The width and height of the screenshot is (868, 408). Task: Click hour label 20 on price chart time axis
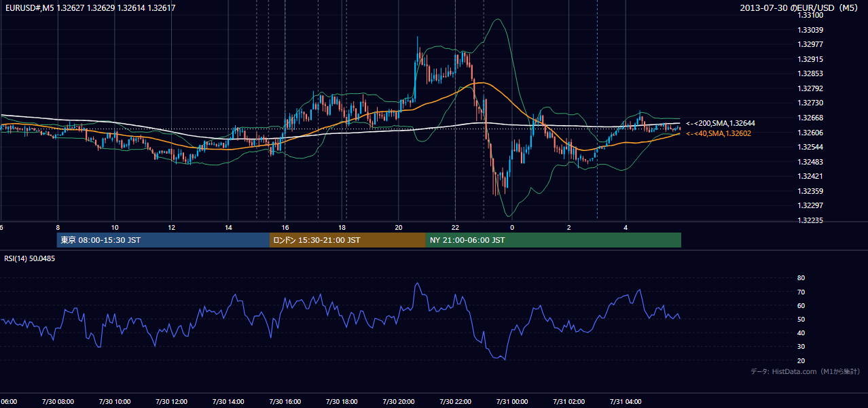pos(399,227)
